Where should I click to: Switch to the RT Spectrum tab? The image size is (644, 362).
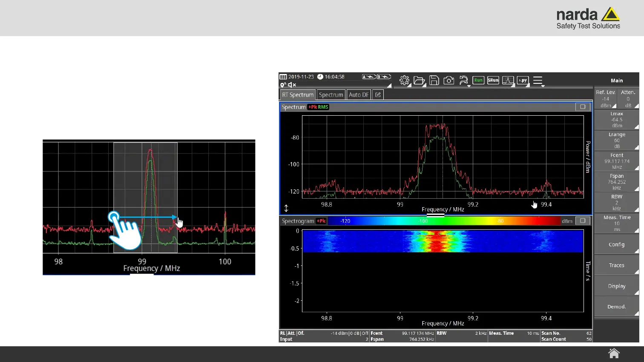pyautogui.click(x=298, y=95)
